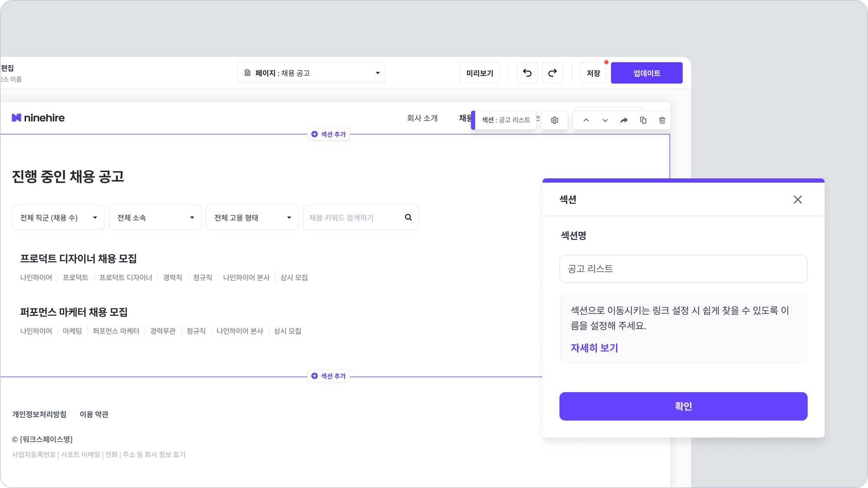Click the undo arrow icon

pyautogui.click(x=527, y=73)
